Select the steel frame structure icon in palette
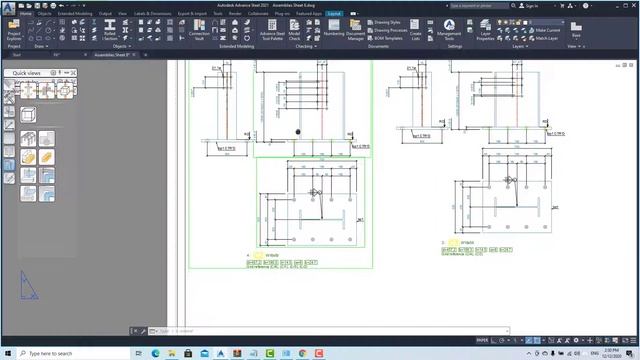This screenshot has height=360, width=640. pos(28,139)
